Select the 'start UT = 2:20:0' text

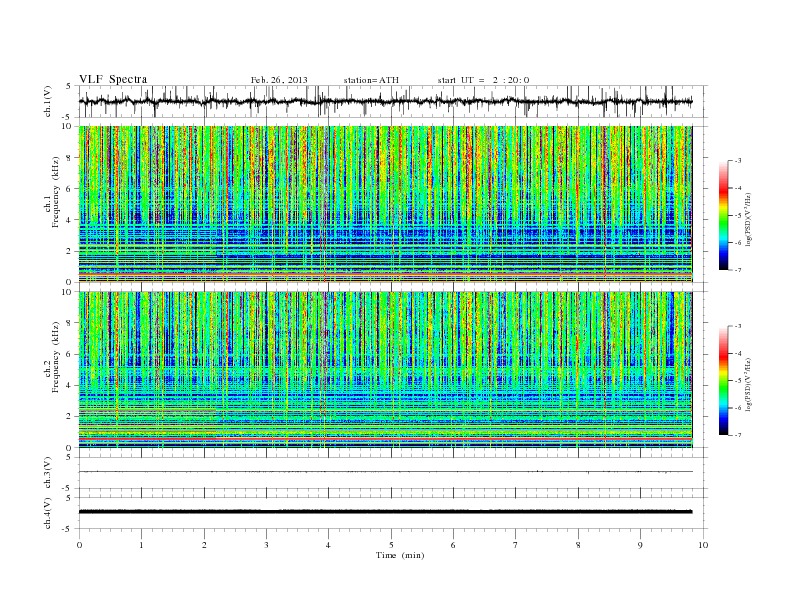pyautogui.click(x=483, y=80)
